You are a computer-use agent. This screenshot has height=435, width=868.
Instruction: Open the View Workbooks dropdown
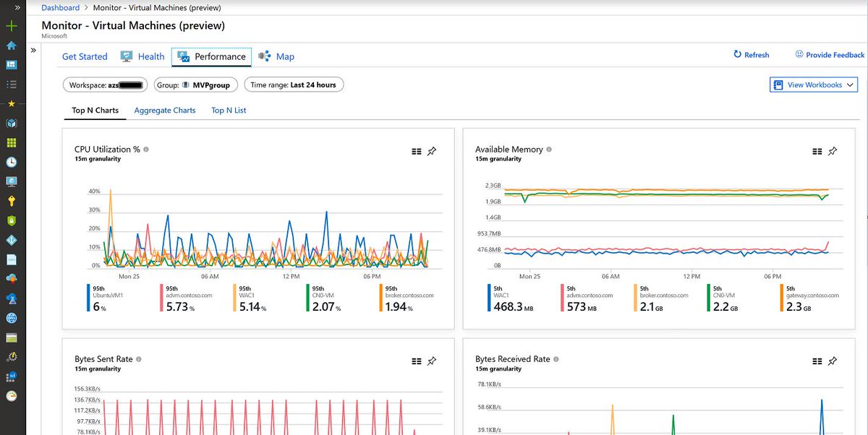pos(814,85)
